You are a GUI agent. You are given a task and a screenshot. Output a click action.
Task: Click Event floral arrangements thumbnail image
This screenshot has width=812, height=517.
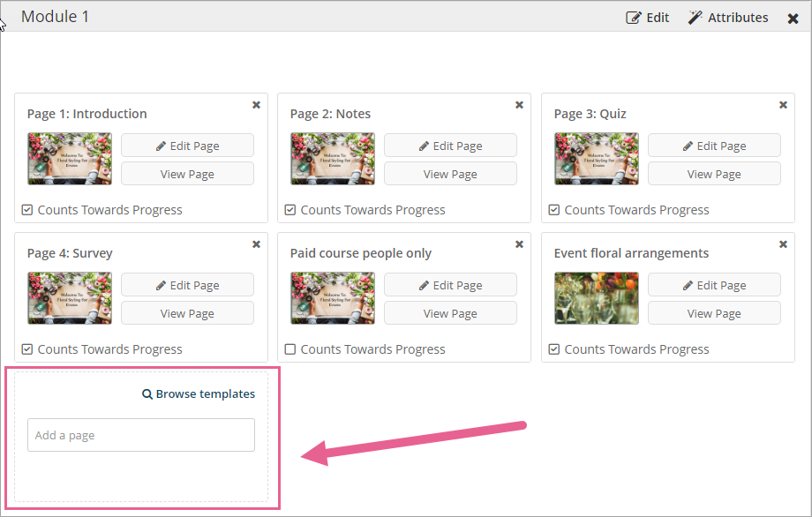coord(597,298)
